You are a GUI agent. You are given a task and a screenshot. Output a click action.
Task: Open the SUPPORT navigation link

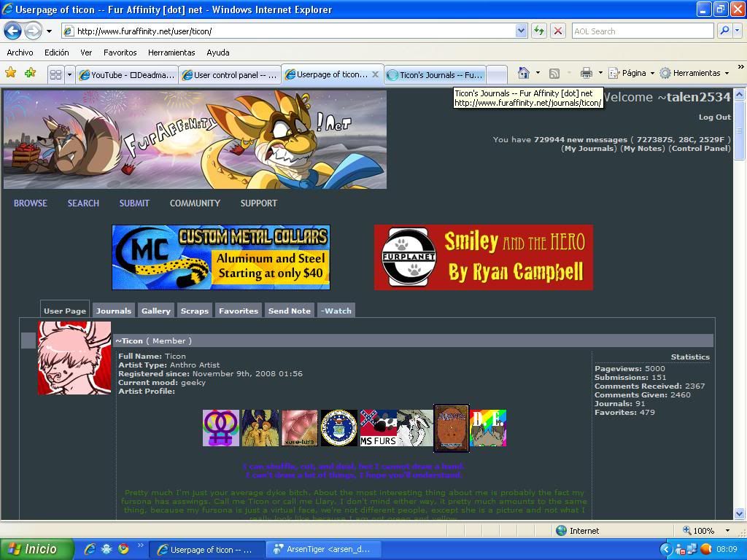(259, 203)
